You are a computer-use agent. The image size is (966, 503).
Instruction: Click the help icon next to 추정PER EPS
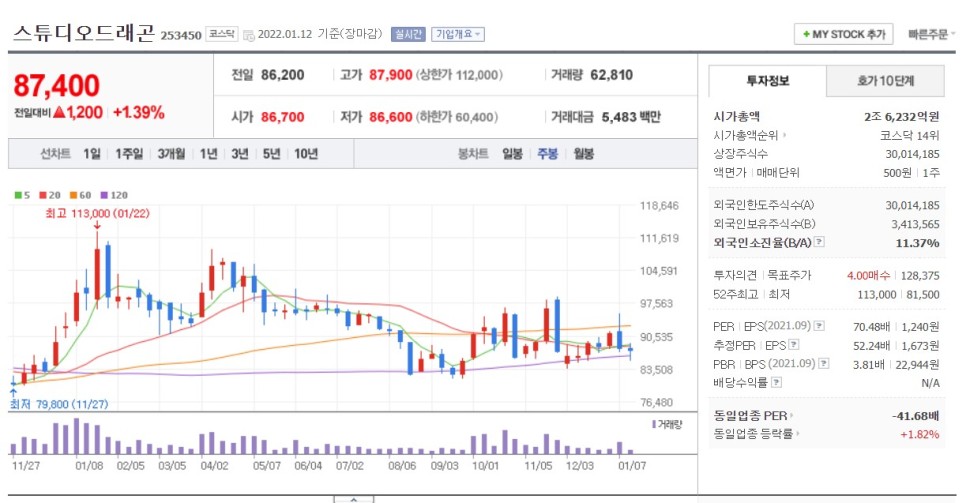pos(794,345)
